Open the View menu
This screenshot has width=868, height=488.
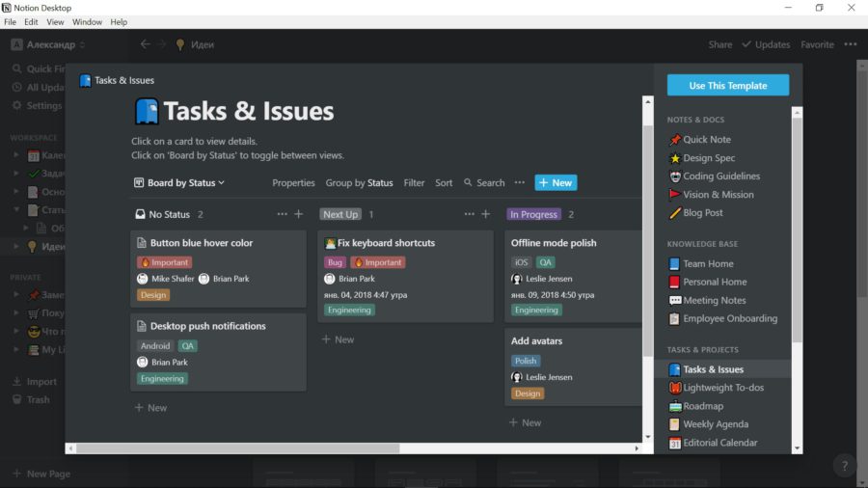[x=55, y=22]
